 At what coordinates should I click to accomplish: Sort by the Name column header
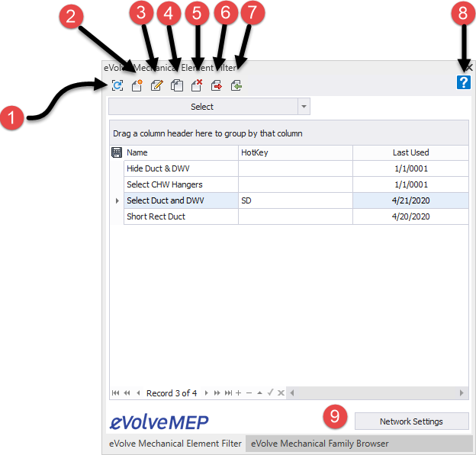point(181,152)
